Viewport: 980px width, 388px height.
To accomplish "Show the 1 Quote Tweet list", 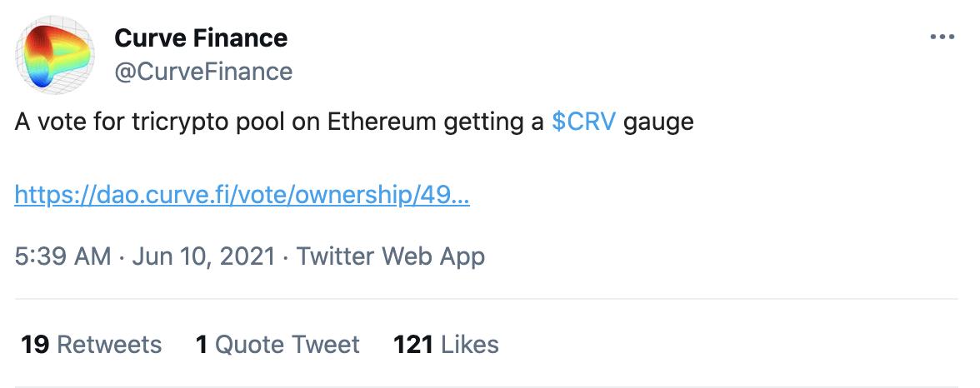I will pyautogui.click(x=277, y=345).
